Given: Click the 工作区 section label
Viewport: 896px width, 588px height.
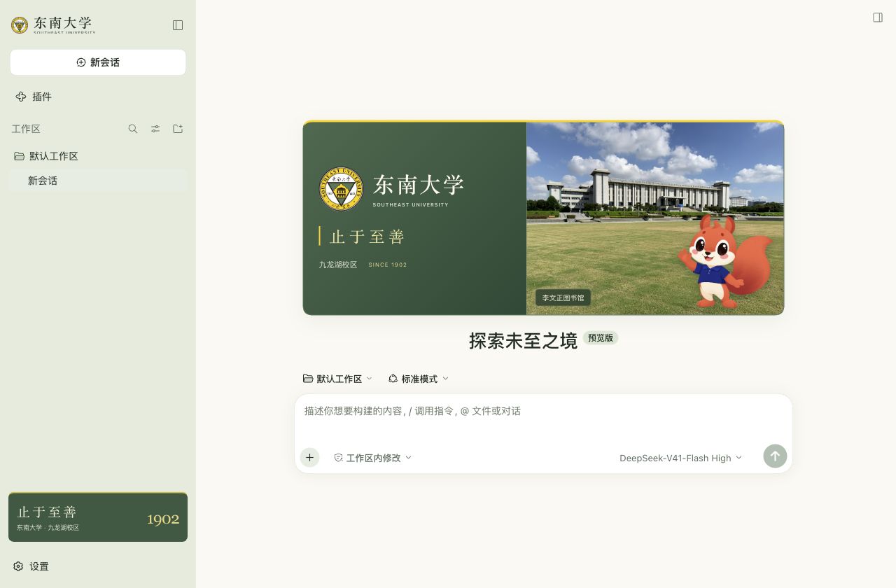Looking at the screenshot, I should click(x=26, y=129).
